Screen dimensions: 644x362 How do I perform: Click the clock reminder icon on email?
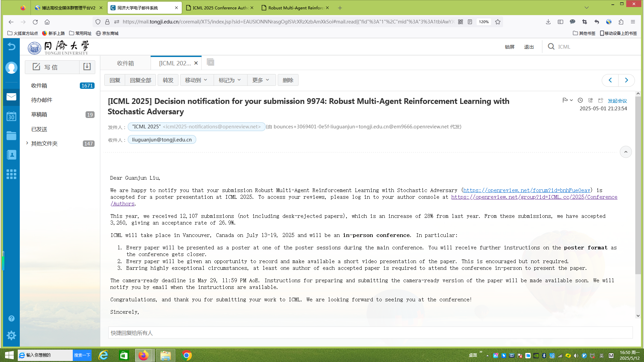580,100
